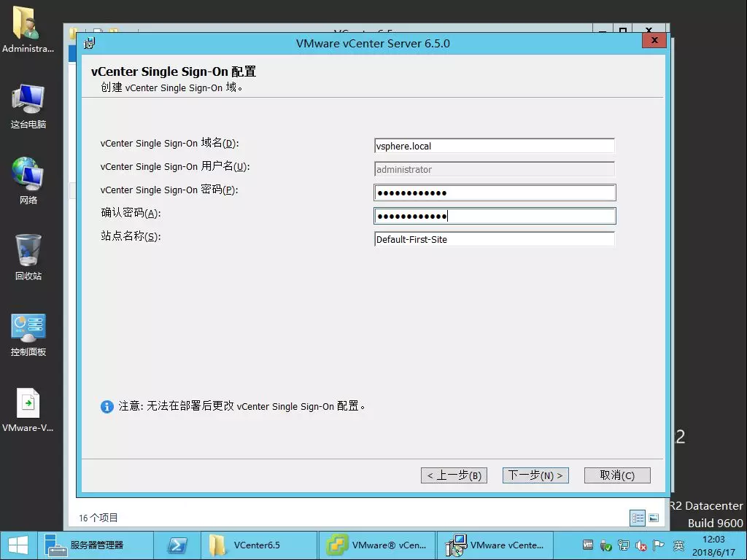This screenshot has height=560, width=747.
Task: Click the vsphere.local domain name field
Action: click(495, 146)
